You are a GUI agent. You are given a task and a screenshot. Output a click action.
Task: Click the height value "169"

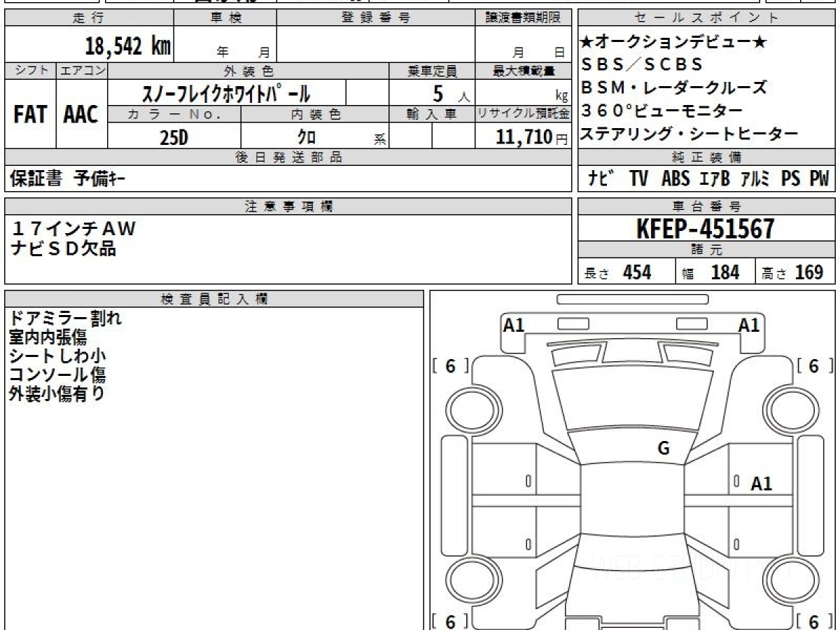coord(809,272)
